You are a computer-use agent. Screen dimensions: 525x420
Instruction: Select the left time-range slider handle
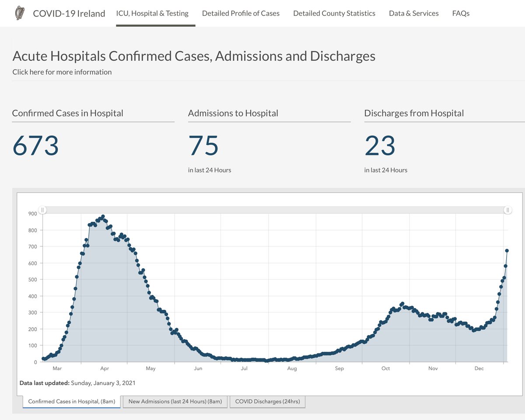pos(42,210)
